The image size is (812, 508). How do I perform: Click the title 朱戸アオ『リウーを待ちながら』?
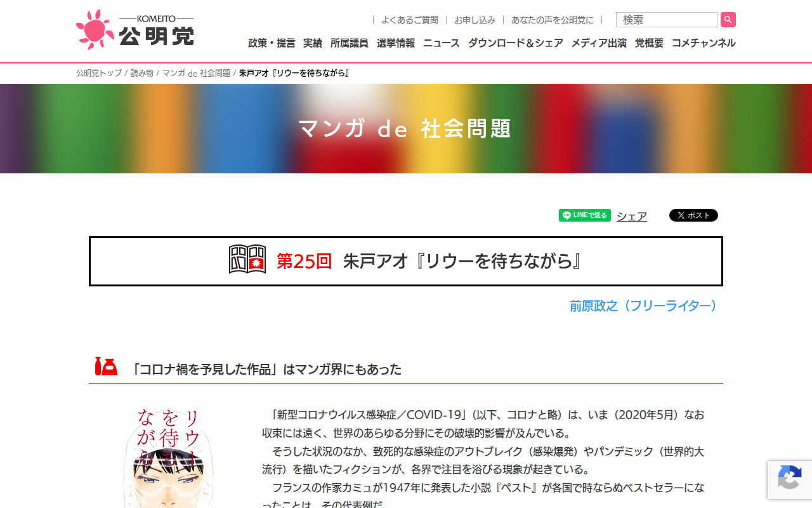pos(462,262)
